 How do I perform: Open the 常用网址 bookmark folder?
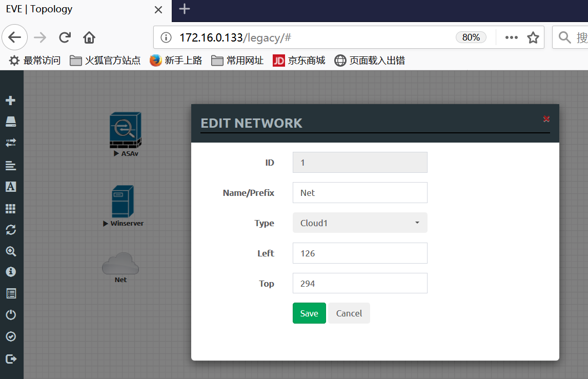[237, 61]
